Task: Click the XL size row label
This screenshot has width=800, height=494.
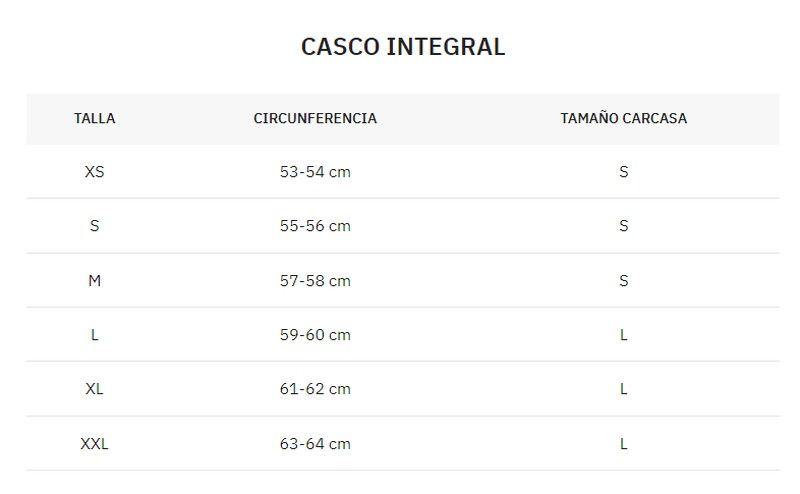Action: [94, 389]
